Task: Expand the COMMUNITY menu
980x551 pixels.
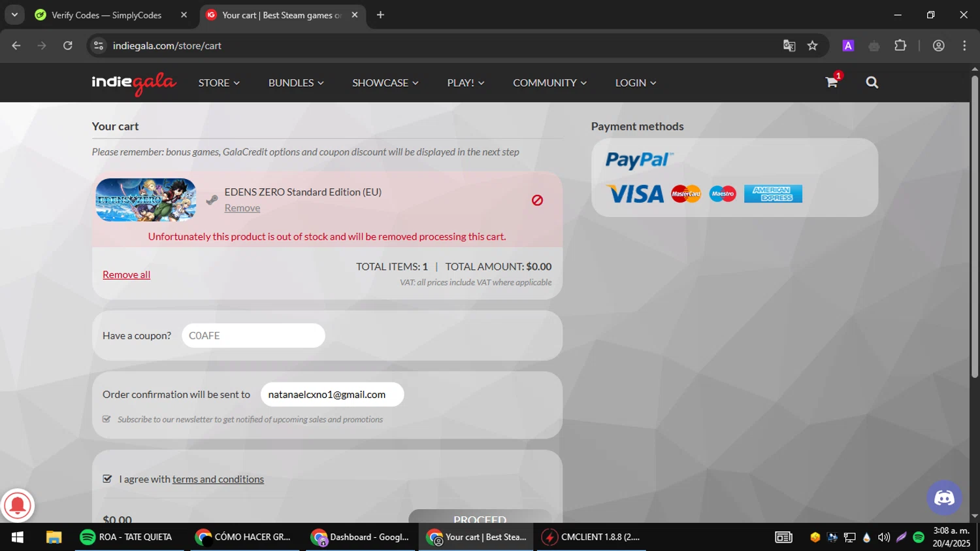Action: tap(549, 83)
